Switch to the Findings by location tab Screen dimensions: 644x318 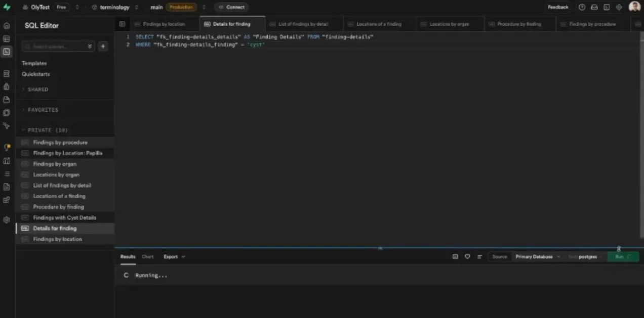164,24
